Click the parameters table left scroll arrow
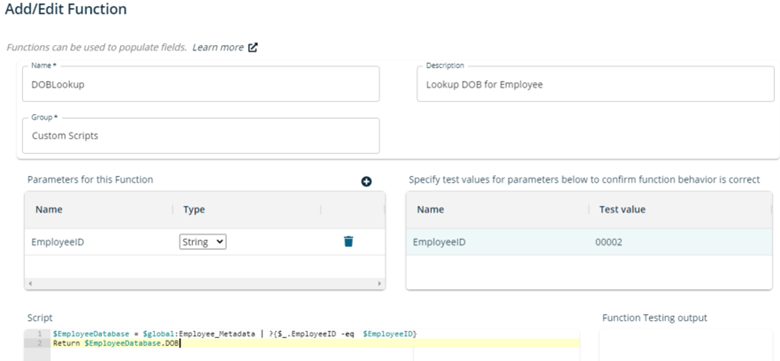This screenshot has width=780, height=361. 30,284
